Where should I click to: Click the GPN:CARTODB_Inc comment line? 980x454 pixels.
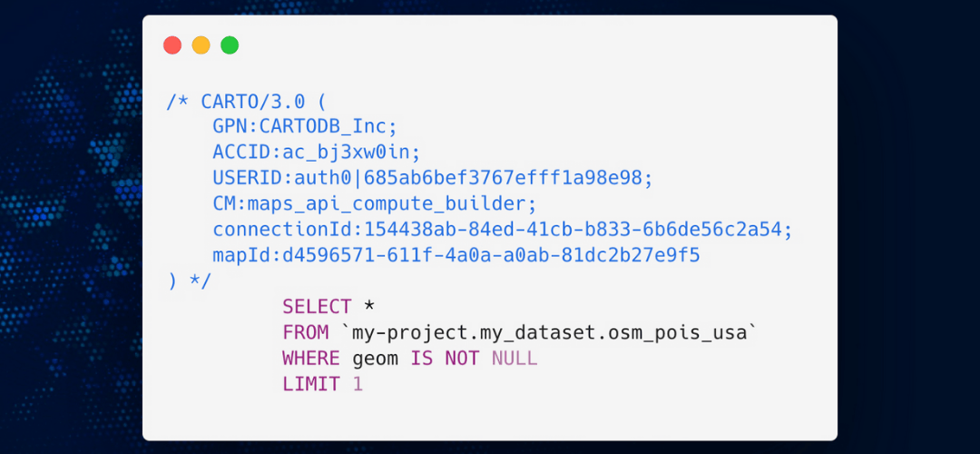point(305,126)
